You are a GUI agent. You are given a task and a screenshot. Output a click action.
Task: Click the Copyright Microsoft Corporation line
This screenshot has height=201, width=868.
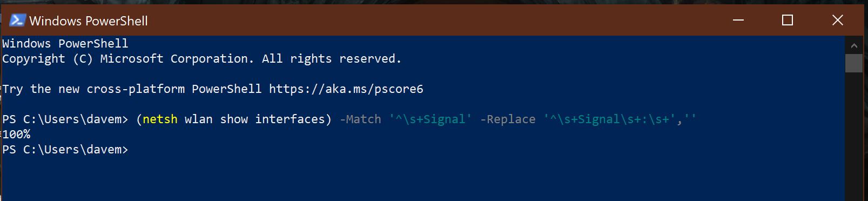point(201,59)
